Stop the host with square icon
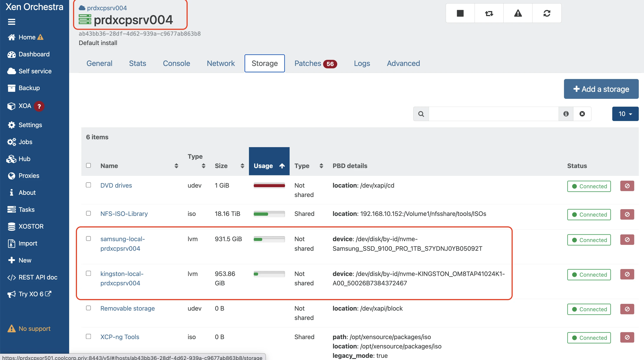644x360 pixels. click(x=460, y=13)
